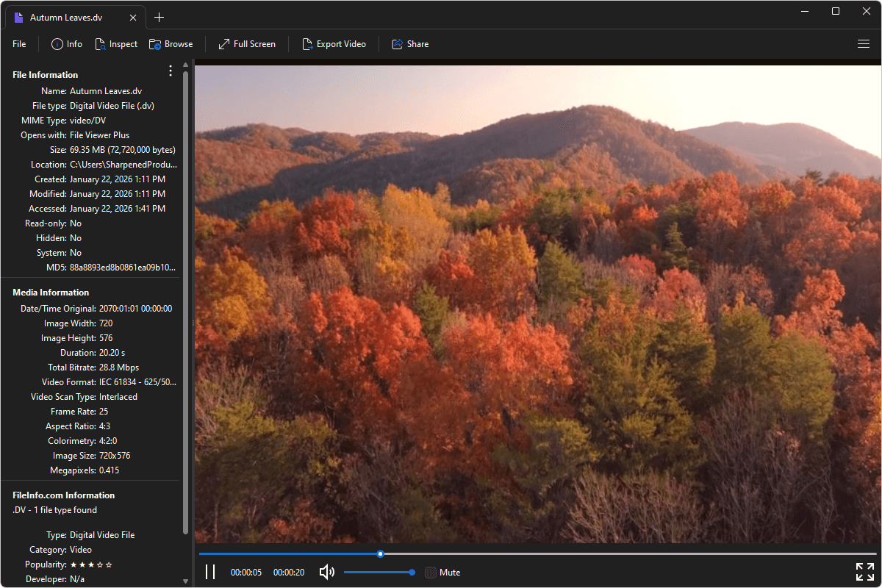Toggle video playback with pause button
The height and width of the screenshot is (588, 882).
210,572
